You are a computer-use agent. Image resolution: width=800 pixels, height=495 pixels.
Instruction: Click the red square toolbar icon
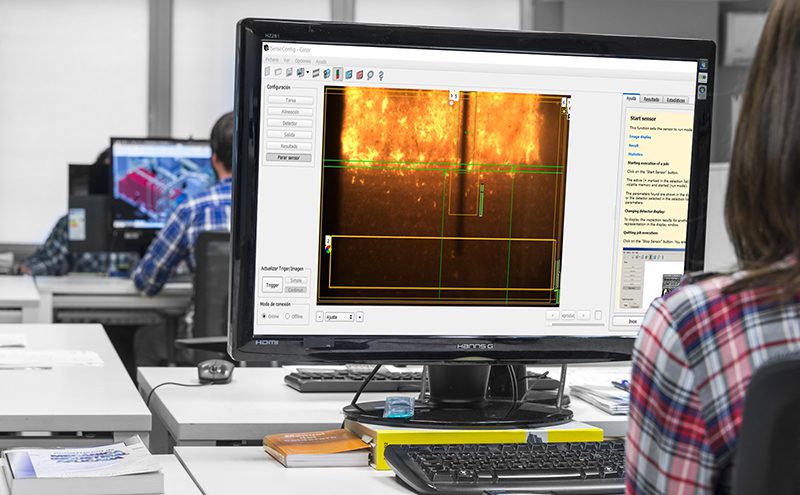click(359, 75)
